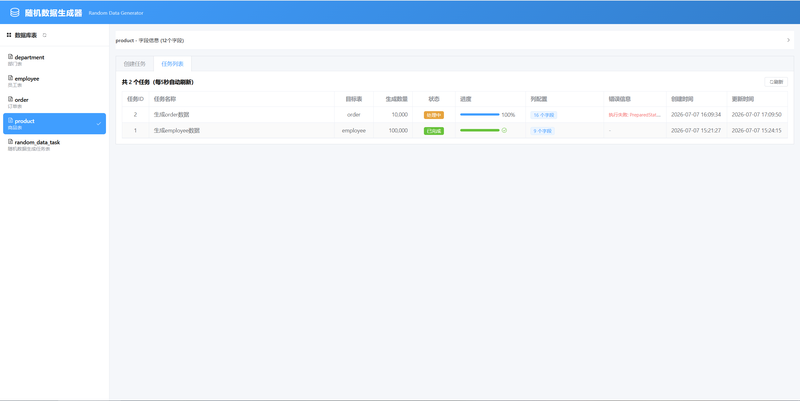Image resolution: width=800 pixels, height=401 pixels.
Task: Click the green progress bar of employee task
Action: coord(480,131)
